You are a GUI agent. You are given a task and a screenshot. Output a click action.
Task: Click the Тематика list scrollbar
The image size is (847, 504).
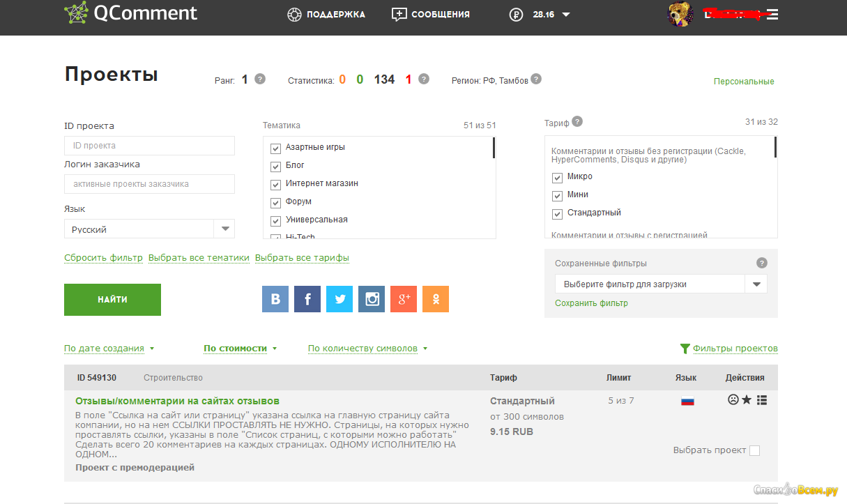pos(494,148)
